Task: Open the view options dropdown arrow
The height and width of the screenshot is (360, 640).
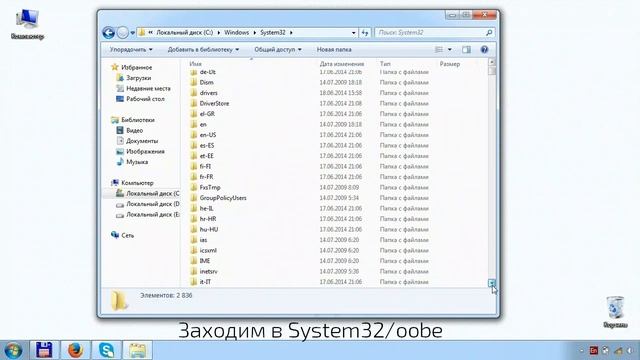Action: pyautogui.click(x=450, y=49)
